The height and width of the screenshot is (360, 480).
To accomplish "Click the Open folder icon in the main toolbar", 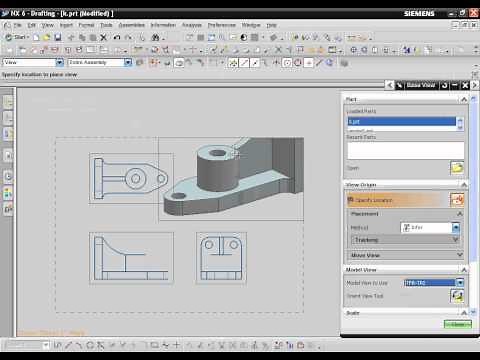I will point(47,37).
